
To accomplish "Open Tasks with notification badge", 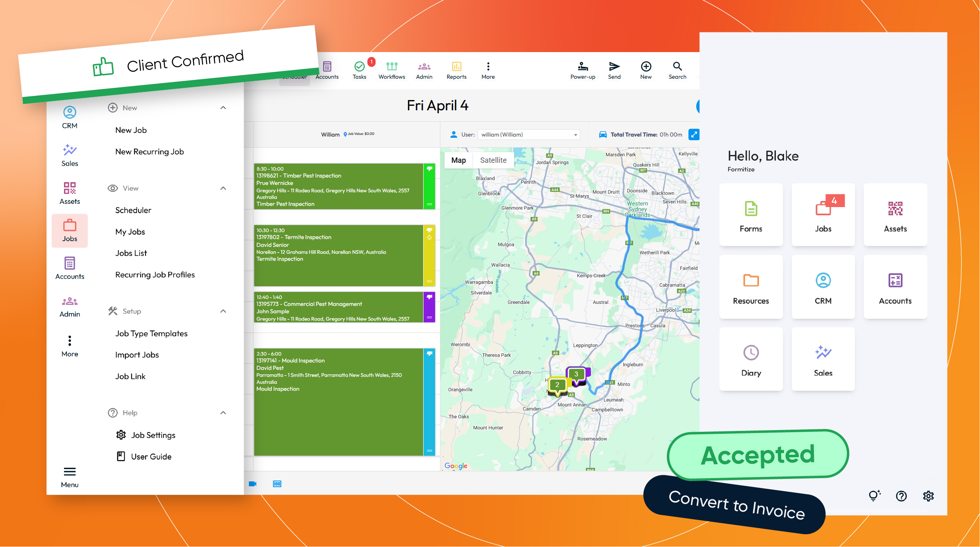I will coord(360,70).
